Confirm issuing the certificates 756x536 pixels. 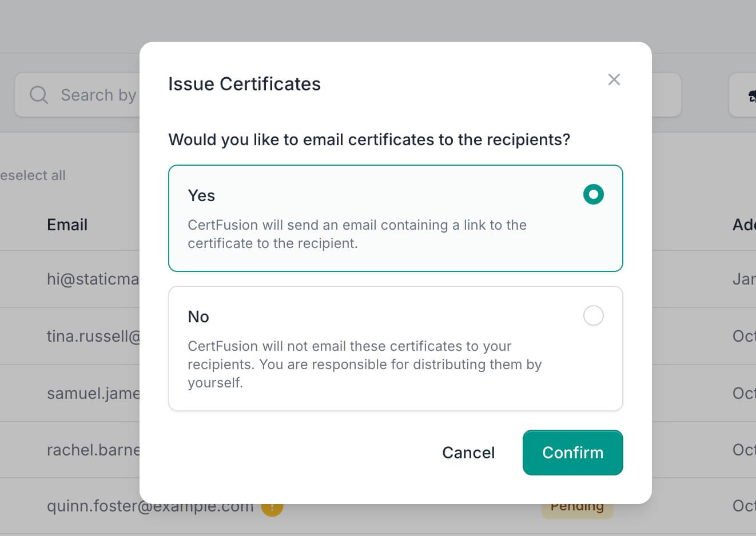click(x=572, y=453)
